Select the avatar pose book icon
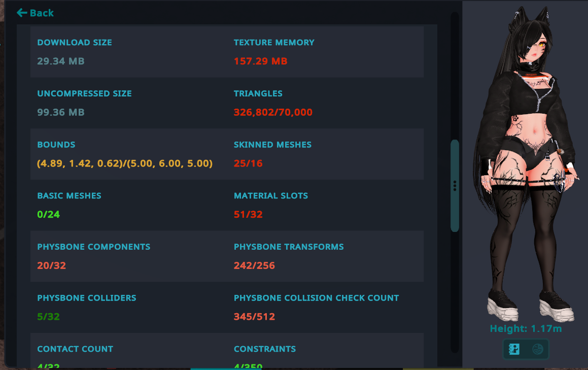588x370 pixels. 514,349
